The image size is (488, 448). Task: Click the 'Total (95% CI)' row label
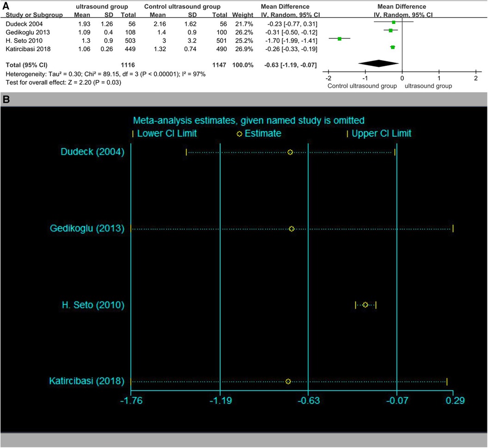pyautogui.click(x=26, y=65)
